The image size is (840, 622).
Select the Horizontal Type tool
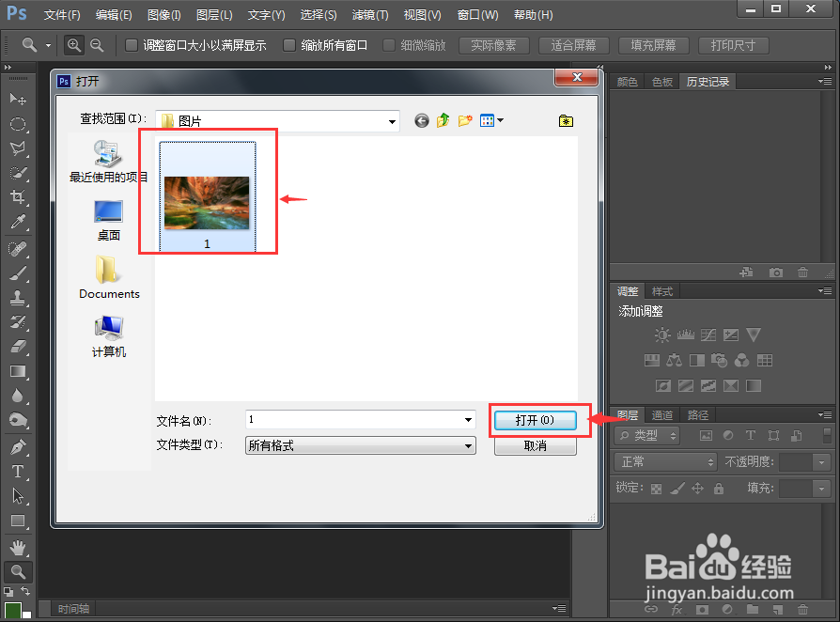coord(18,472)
